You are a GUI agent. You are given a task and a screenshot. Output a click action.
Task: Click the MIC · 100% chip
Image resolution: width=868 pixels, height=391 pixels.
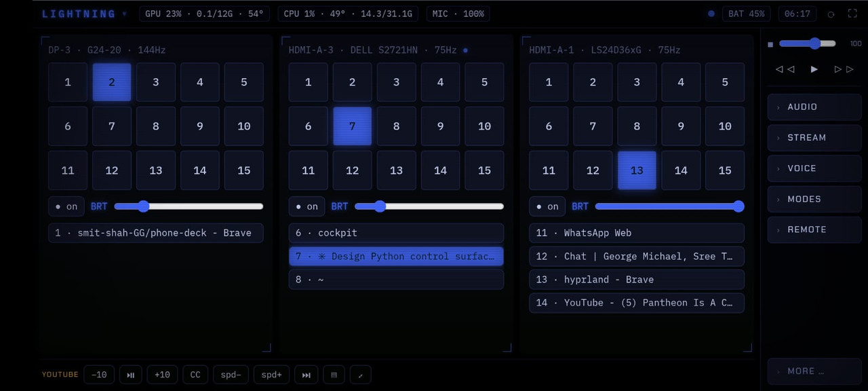[458, 14]
